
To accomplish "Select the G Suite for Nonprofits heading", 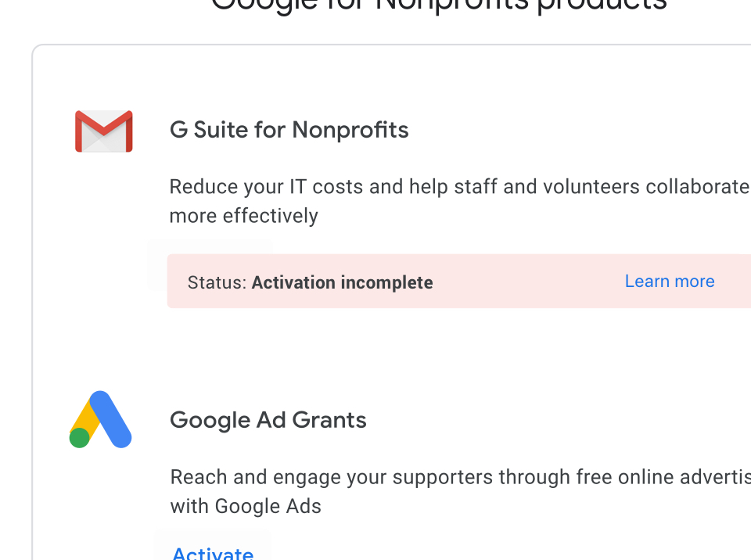I will [x=289, y=130].
